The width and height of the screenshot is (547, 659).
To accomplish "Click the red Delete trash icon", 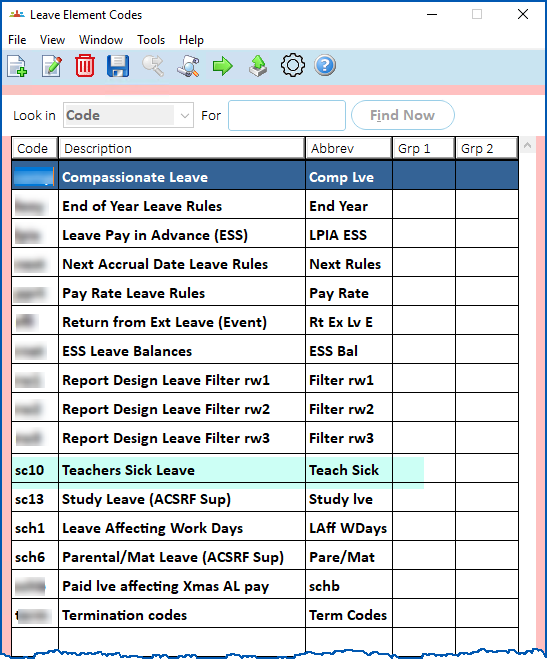I will [x=85, y=66].
